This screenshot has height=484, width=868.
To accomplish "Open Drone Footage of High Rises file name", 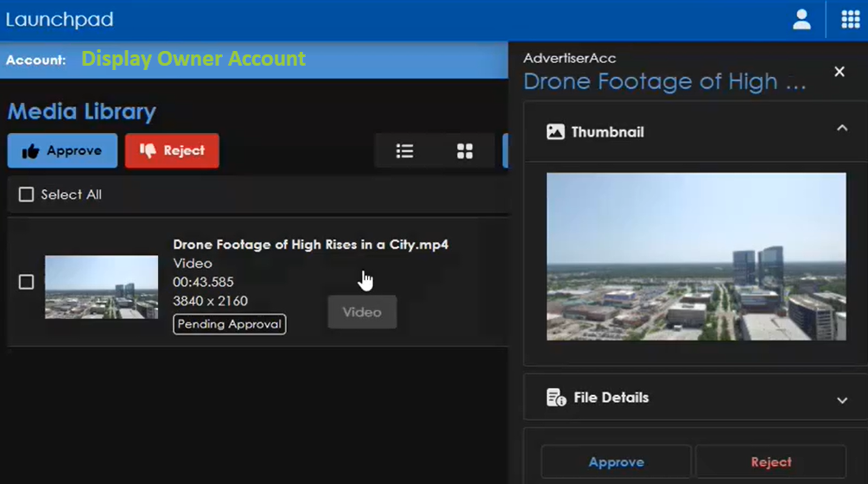I will tap(310, 245).
